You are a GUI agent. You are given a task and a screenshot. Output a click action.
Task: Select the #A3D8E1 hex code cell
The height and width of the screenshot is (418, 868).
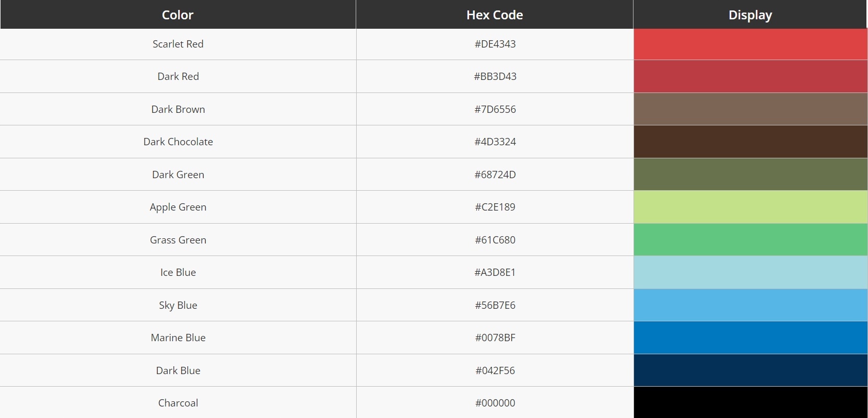tap(495, 273)
